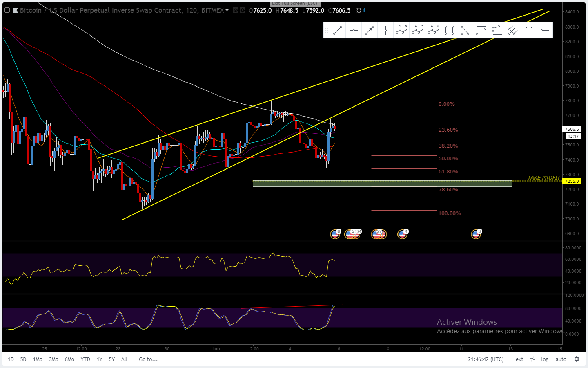Pick the Pitchfork drawing tool

pos(513,30)
